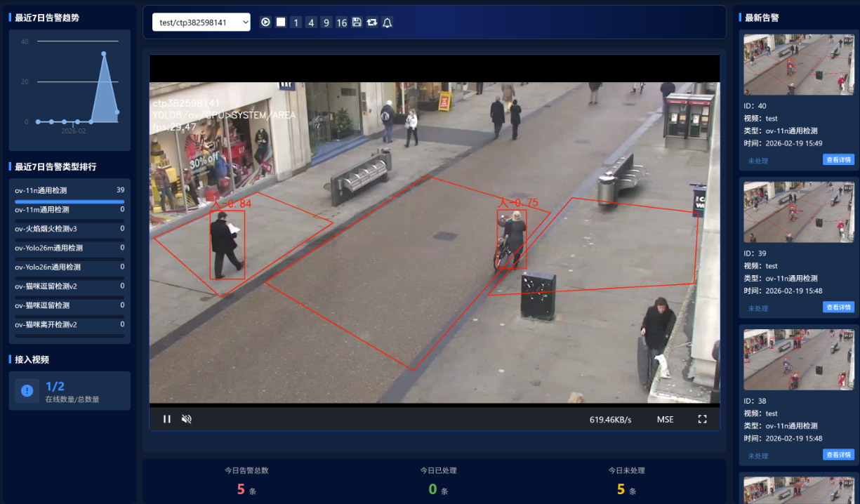Pause the video playback
The width and height of the screenshot is (860, 504).
point(167,419)
